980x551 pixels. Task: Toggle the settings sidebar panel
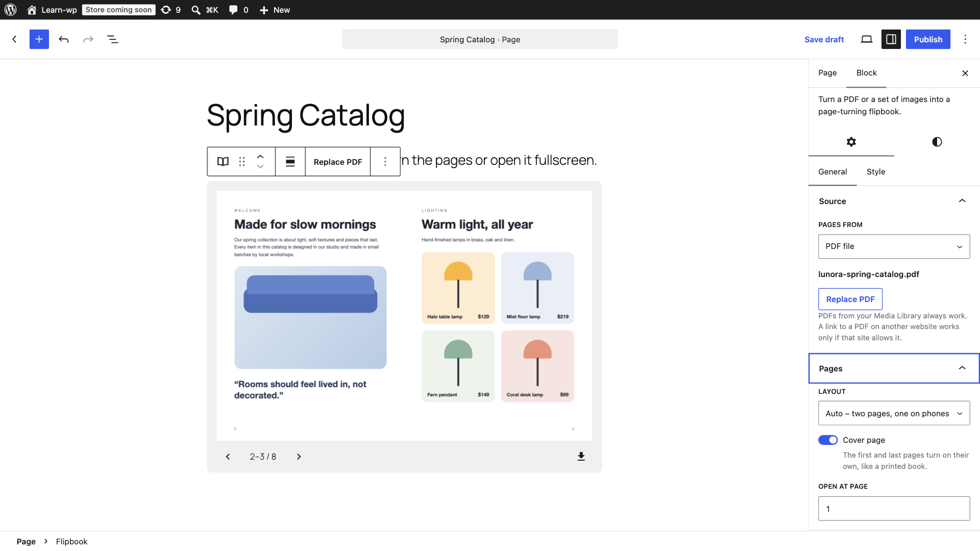tap(891, 39)
